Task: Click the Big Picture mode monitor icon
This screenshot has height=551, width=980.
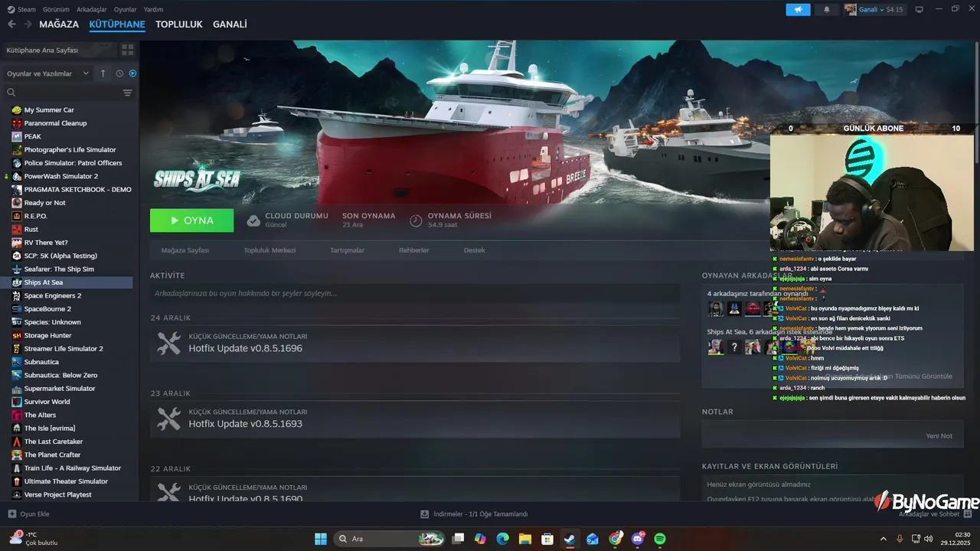Action: (x=920, y=9)
